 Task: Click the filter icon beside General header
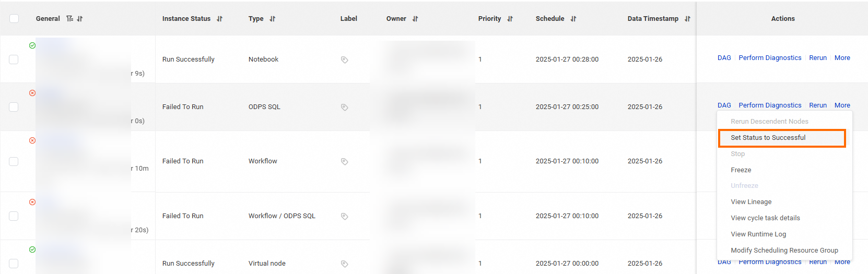click(69, 19)
